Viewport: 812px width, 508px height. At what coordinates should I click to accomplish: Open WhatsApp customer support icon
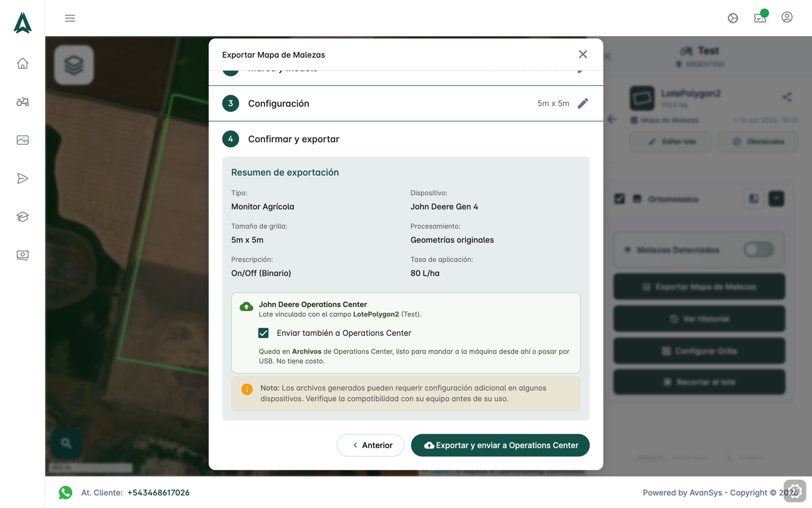65,492
